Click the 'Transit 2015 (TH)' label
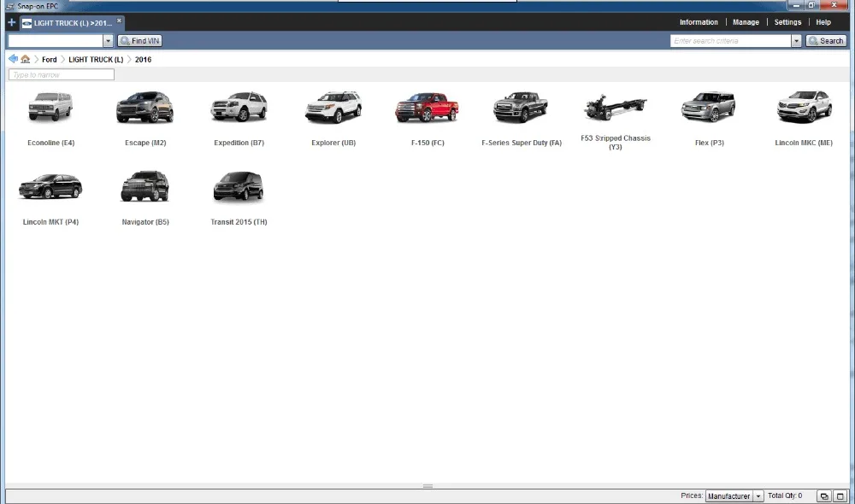The width and height of the screenshot is (855, 504). (239, 222)
